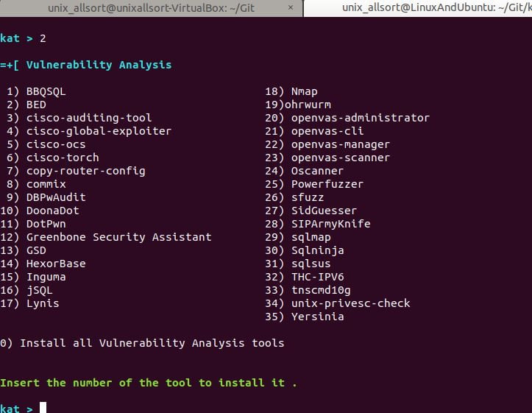Image resolution: width=532 pixels, height=413 pixels.
Task: Click the '3) cisco-auditing-tool' entry
Action: [x=79, y=118]
